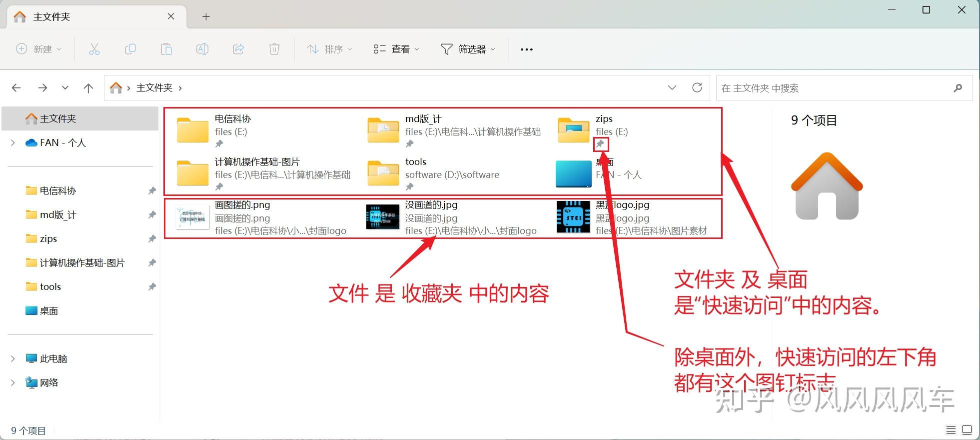This screenshot has width=980, height=440.
Task: Click the pin icon beside sidebar md版_计
Action: pyautogui.click(x=152, y=214)
